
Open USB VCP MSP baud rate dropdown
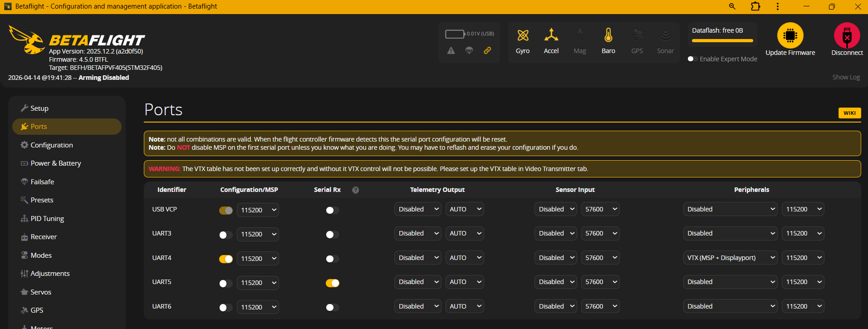[x=258, y=210]
